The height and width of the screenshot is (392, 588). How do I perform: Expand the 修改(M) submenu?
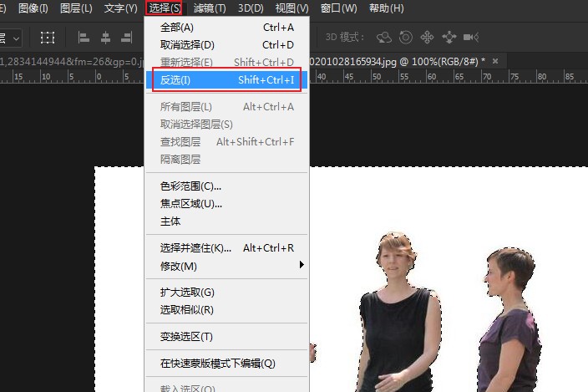226,266
